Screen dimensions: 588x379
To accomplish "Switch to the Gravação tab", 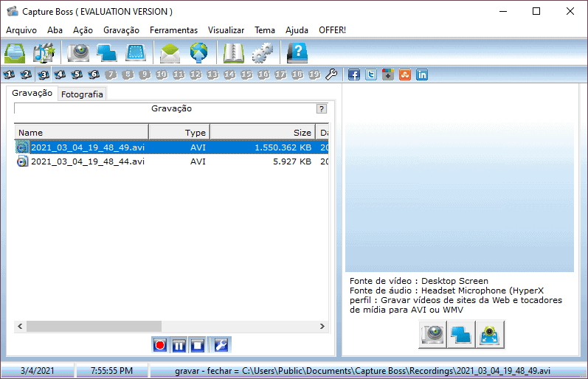I will click(x=32, y=93).
